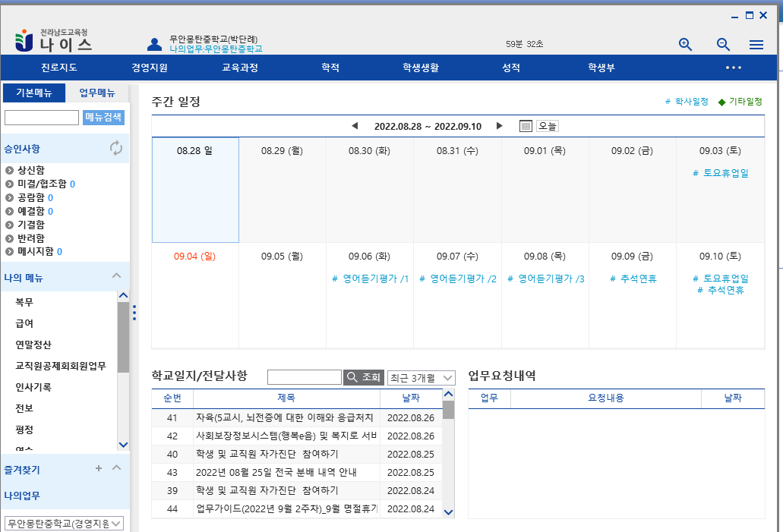This screenshot has height=532, width=783.
Task: Click the bullet icon beside 상신함
Action: coord(9,171)
